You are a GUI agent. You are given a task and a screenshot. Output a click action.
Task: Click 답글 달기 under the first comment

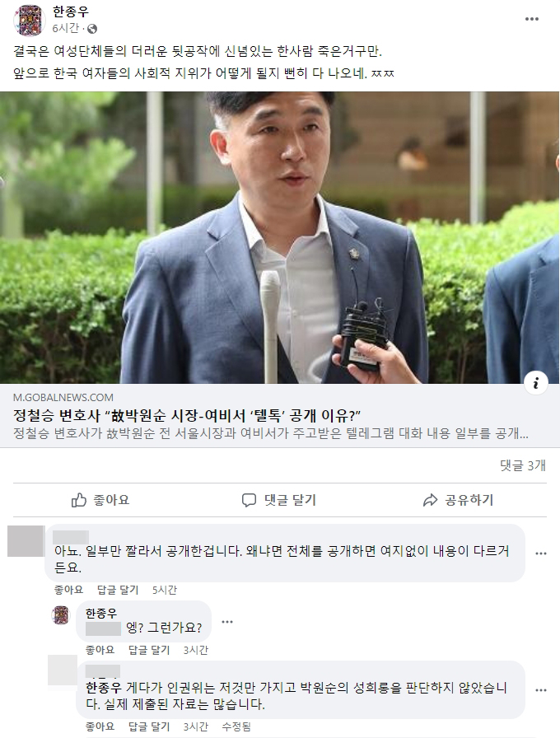click(x=118, y=590)
